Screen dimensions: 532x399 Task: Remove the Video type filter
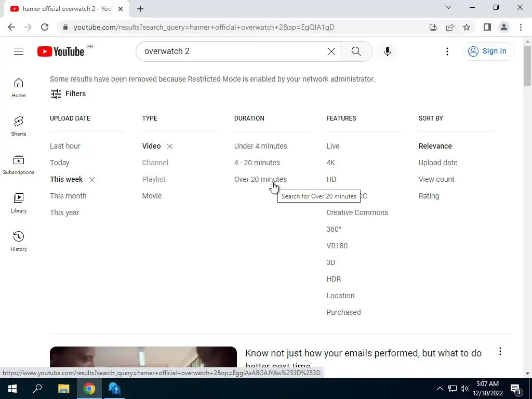coord(170,146)
